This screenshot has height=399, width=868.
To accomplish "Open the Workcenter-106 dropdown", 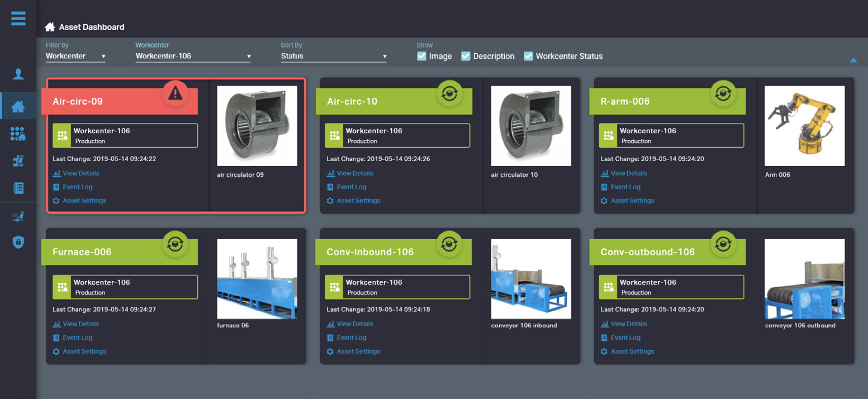I will point(193,57).
